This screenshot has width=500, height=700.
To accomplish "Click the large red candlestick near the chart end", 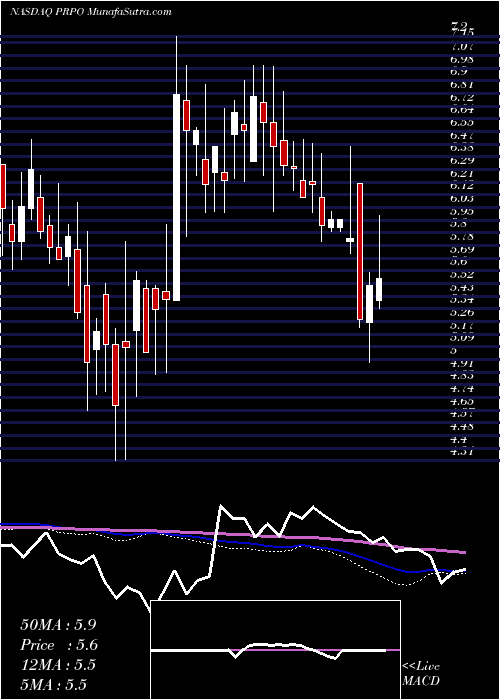I will pos(360,251).
